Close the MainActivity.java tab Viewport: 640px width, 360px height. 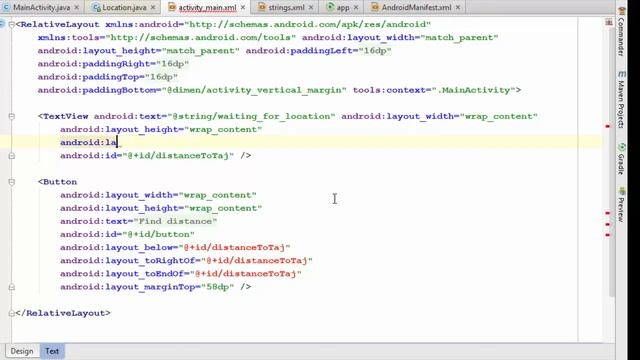[76, 7]
